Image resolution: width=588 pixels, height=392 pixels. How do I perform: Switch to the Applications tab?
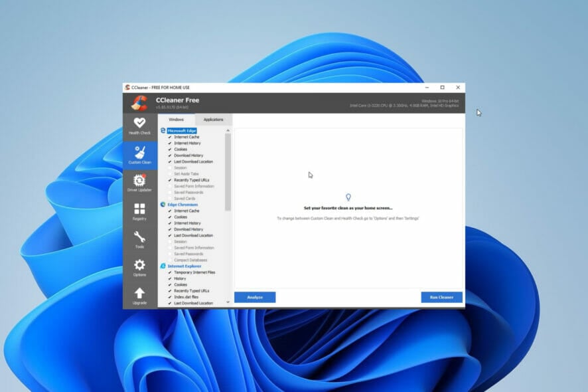point(214,120)
